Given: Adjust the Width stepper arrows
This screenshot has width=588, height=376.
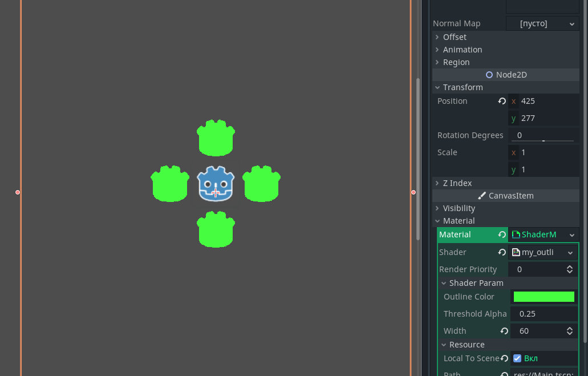Looking at the screenshot, I should [570, 331].
